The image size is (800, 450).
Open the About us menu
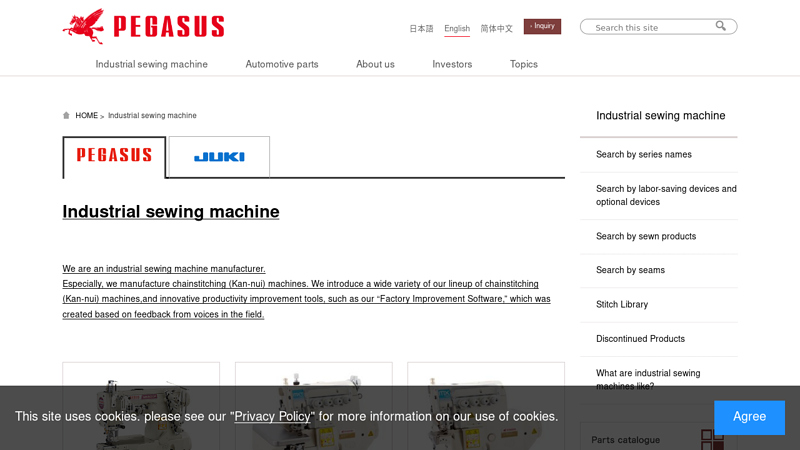(x=375, y=64)
